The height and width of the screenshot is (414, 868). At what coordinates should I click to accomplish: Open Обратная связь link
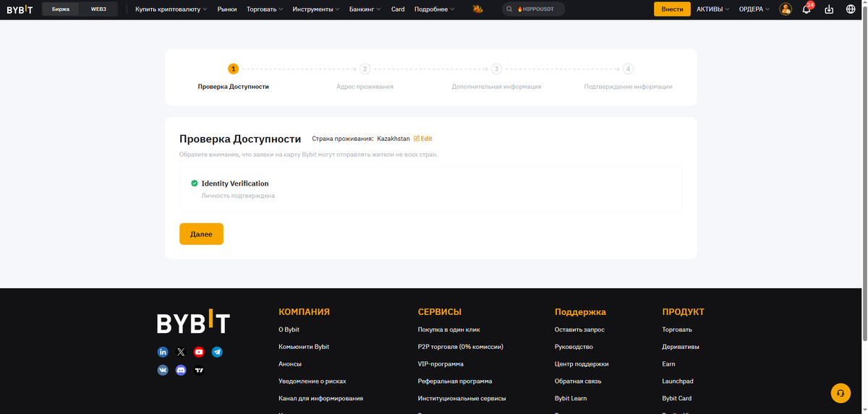[578, 381]
